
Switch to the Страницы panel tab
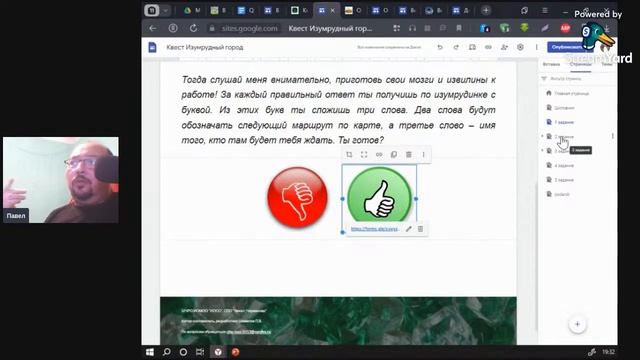[580, 64]
